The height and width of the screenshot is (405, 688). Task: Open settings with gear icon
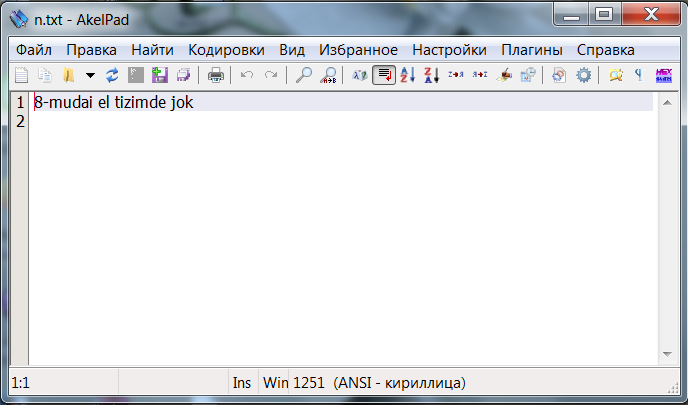[x=584, y=75]
